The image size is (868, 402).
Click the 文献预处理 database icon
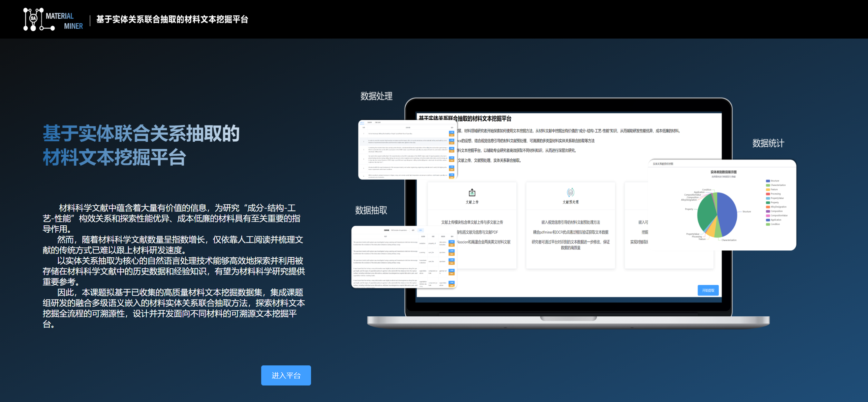coord(570,192)
